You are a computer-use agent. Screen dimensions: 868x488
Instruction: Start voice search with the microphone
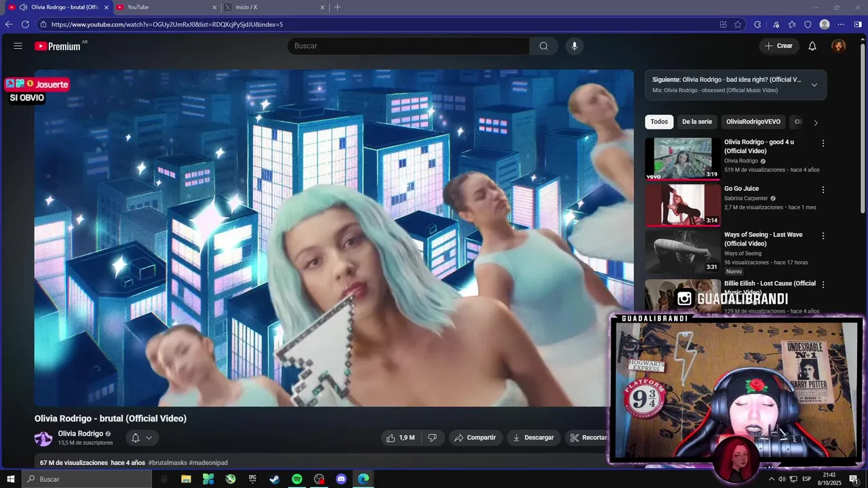[574, 46]
